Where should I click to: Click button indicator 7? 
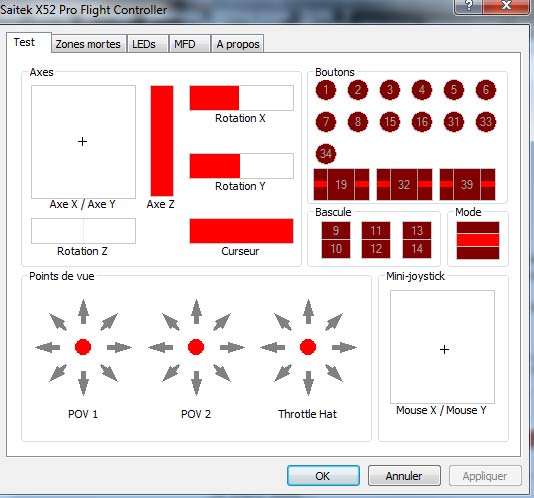[326, 122]
